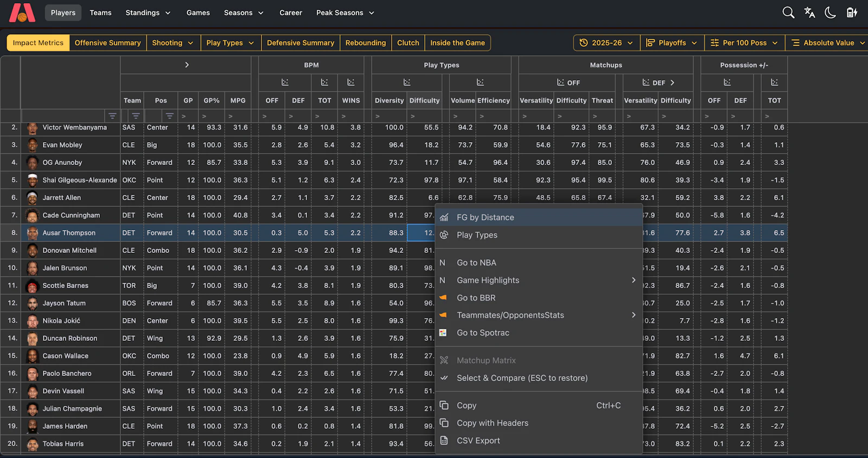
Task: Click Nikola Jokić's player headshot
Action: [x=33, y=321]
